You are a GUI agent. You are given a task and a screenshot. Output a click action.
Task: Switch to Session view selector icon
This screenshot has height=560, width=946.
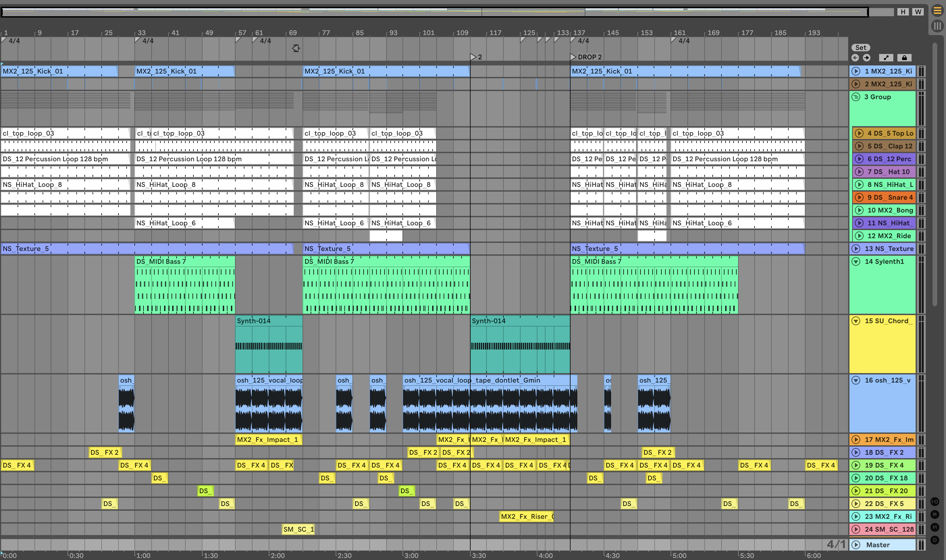coord(937,26)
